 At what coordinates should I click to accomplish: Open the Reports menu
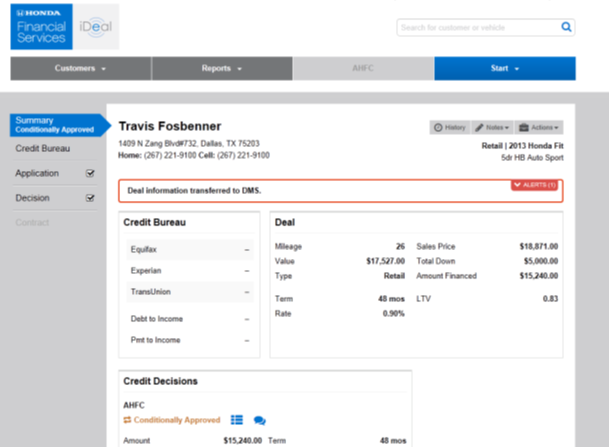pos(222,69)
